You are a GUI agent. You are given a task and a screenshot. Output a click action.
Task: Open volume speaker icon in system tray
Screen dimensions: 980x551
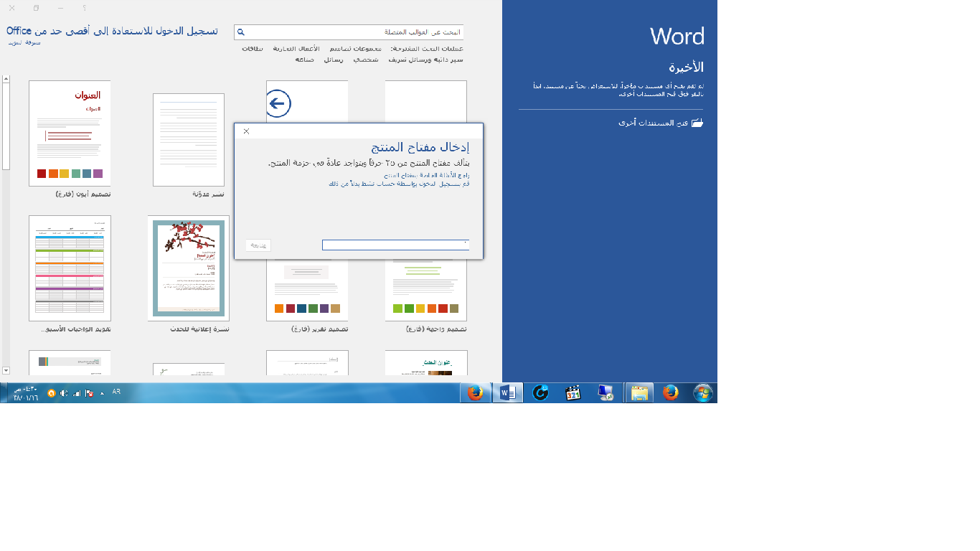[x=64, y=393]
